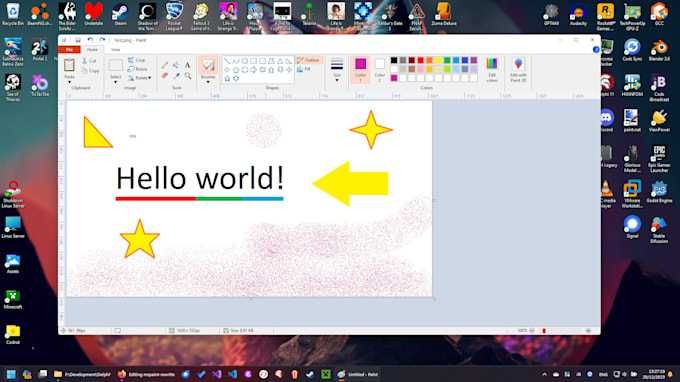Click the yellow five-point star on canvas

click(140, 239)
